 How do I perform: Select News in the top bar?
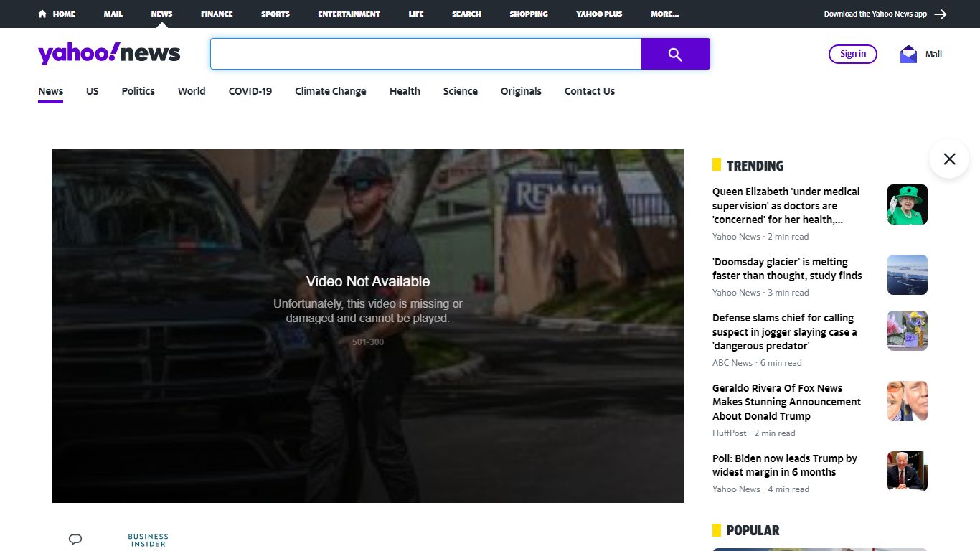point(161,14)
